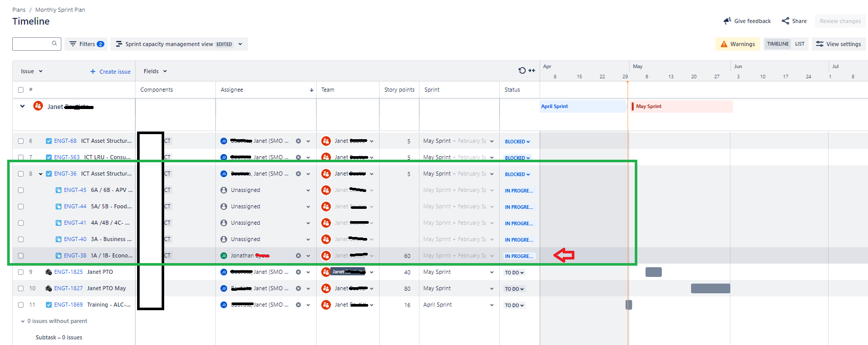Check the box for ENGT-68 row
This screenshot has width=868, height=345.
[x=21, y=141]
